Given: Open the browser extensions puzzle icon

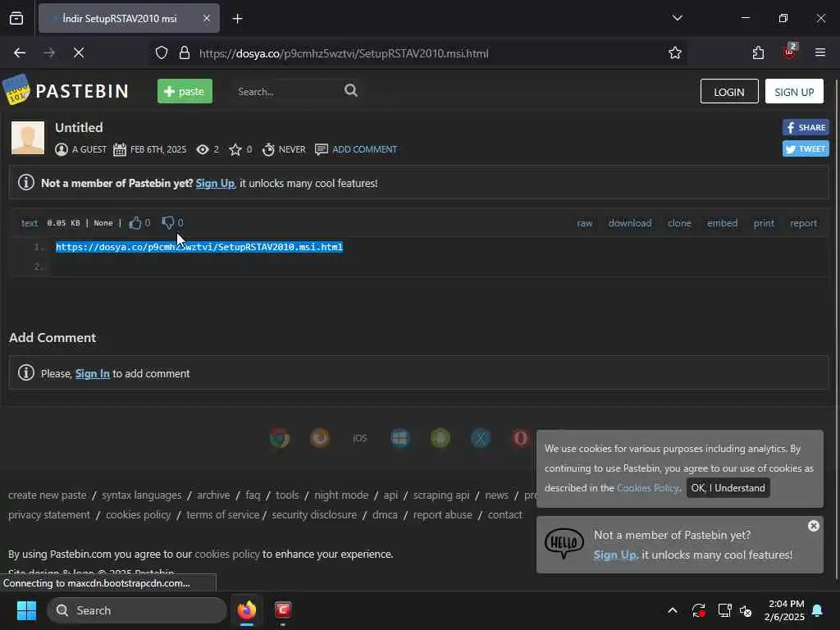Looking at the screenshot, I should pos(758,52).
